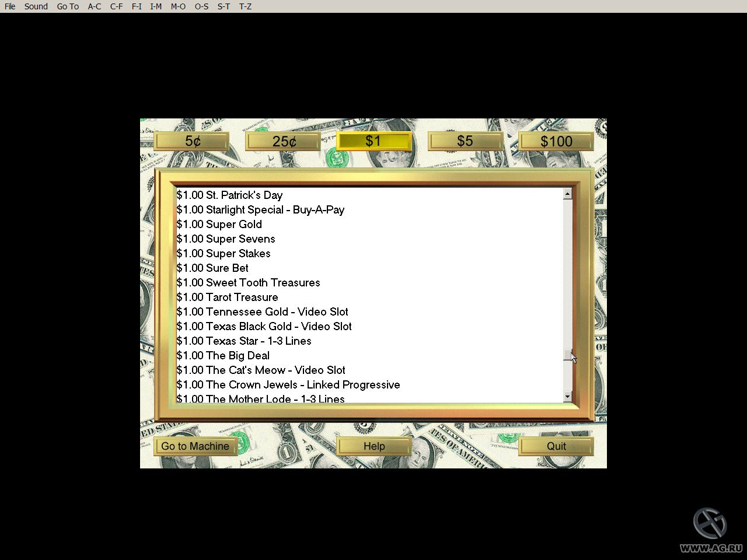Select the 25¢ denomination button
Viewport: 747px width, 560px height.
(x=284, y=141)
